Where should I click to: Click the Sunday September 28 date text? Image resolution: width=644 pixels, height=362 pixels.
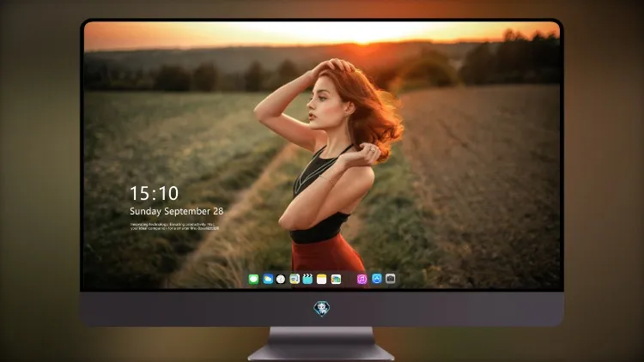(x=177, y=211)
